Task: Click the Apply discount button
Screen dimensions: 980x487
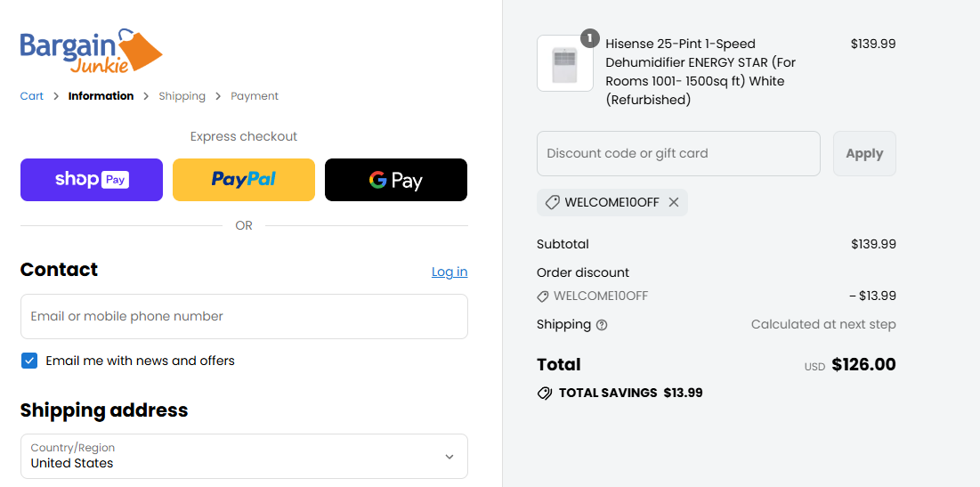Action: (864, 154)
